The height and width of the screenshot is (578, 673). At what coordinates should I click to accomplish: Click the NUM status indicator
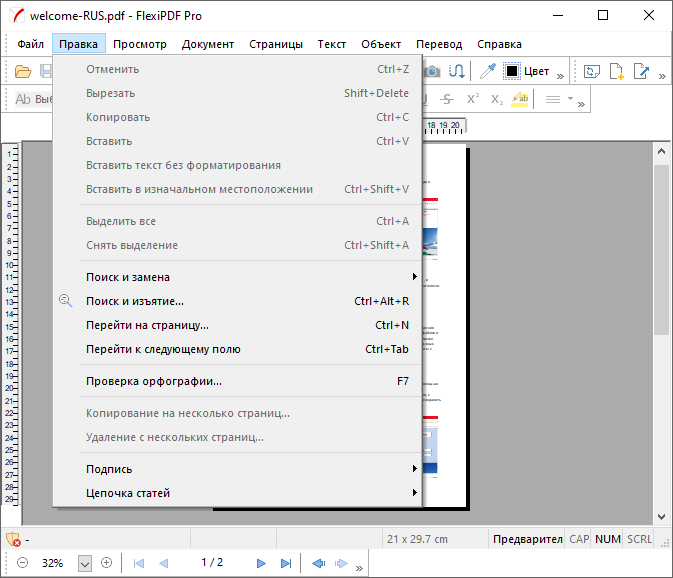tap(608, 539)
